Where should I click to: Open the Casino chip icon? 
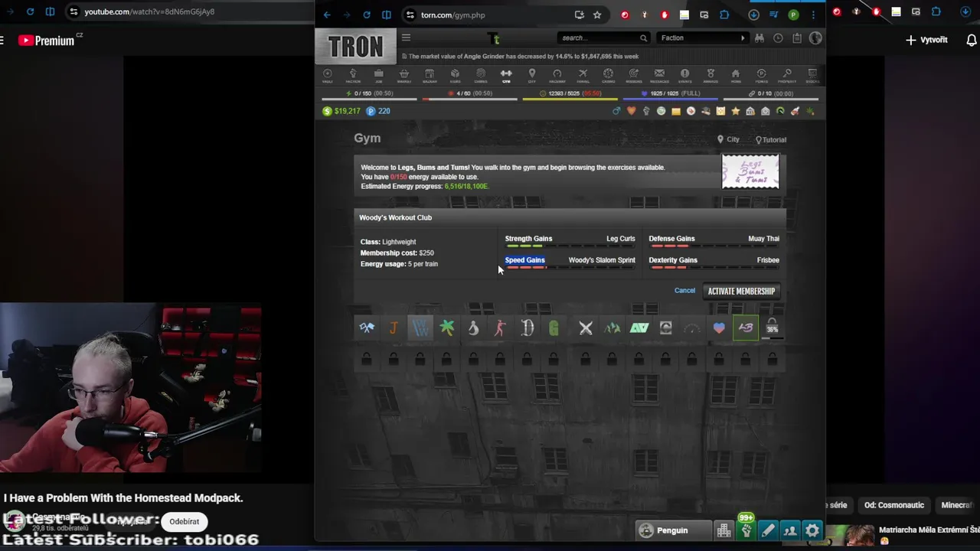608,75
